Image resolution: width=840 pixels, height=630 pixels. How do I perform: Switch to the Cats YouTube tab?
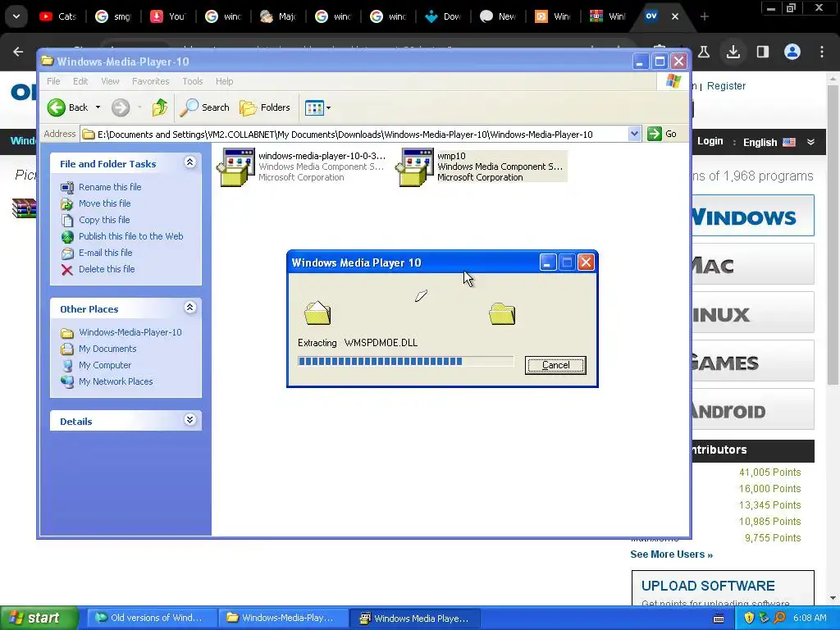pos(58,16)
